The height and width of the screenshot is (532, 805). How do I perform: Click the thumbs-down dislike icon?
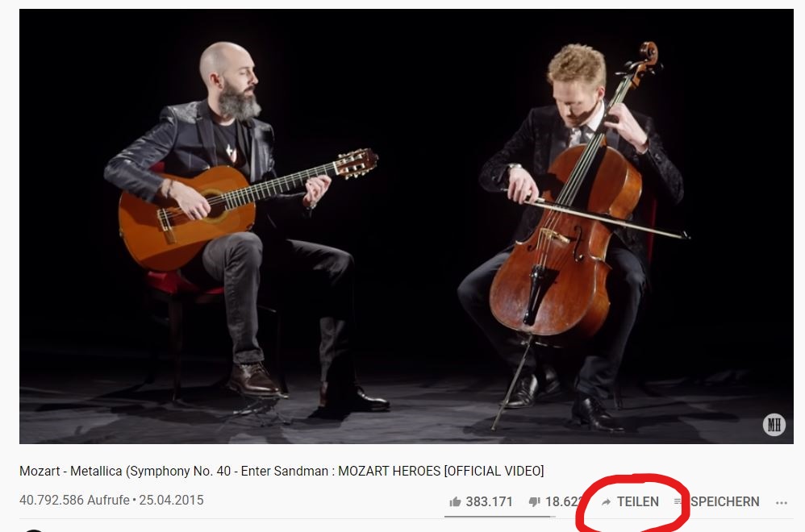pos(535,501)
